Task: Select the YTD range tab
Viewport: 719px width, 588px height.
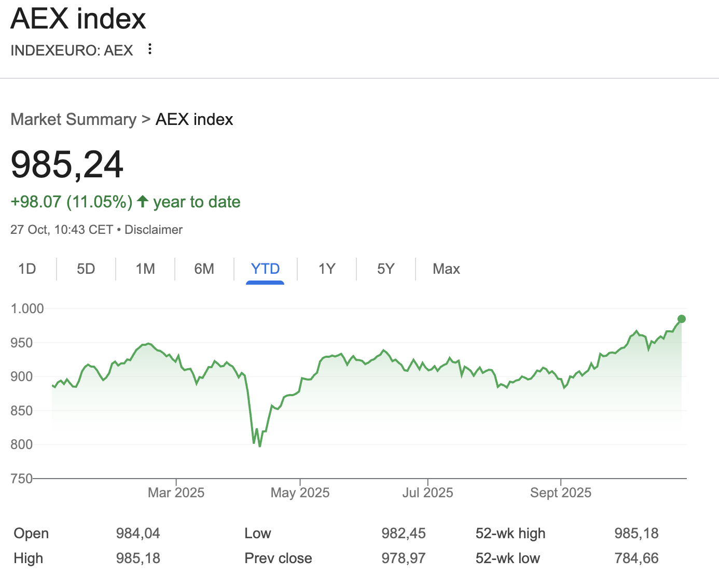Action: (265, 269)
